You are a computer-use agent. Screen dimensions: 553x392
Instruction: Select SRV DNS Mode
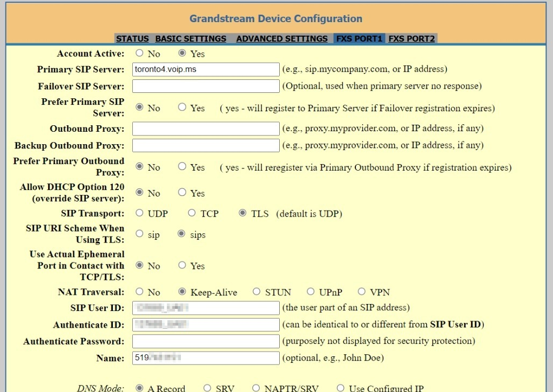pyautogui.click(x=207, y=388)
